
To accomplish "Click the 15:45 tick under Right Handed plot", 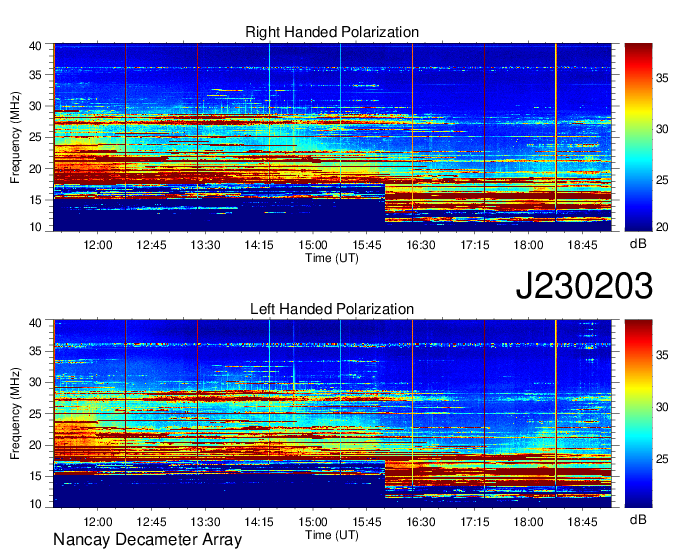I will coord(367,245).
